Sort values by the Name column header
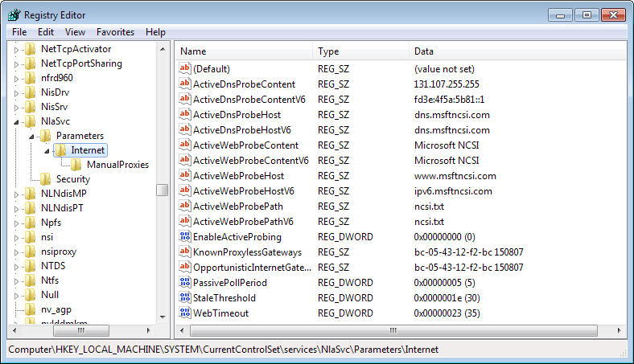This screenshot has width=634, height=364. coord(245,51)
